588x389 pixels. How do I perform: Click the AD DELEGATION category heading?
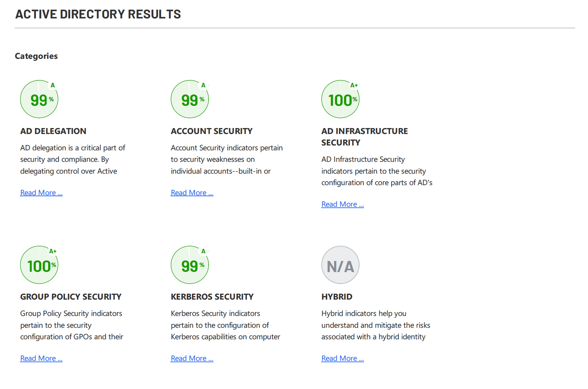pyautogui.click(x=53, y=131)
